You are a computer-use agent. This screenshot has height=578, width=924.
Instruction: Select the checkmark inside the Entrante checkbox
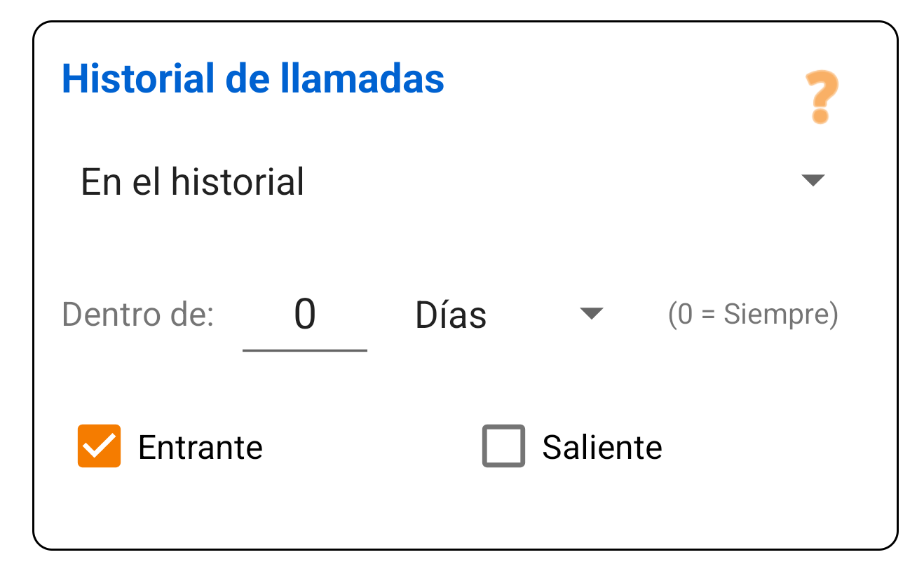[98, 446]
